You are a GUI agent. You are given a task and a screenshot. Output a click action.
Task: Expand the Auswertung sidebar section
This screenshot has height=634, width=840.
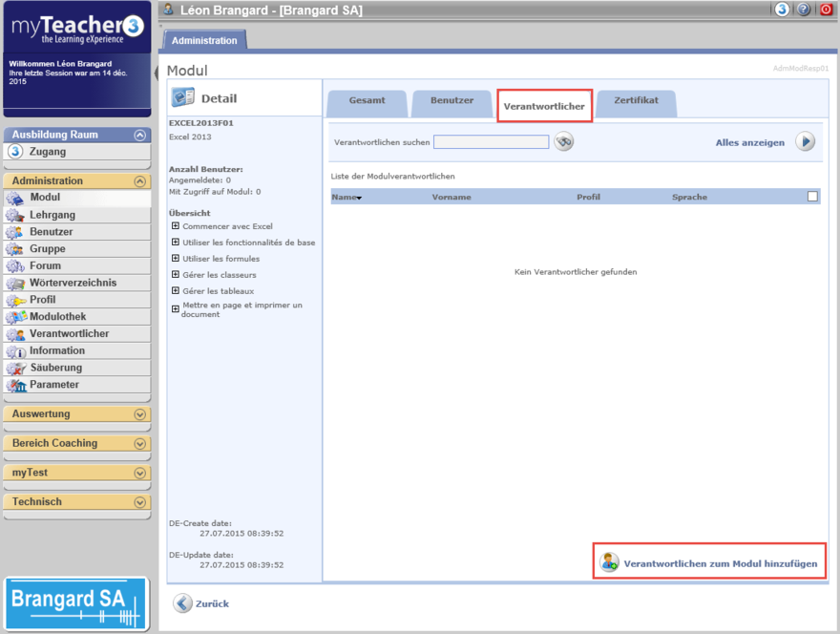click(140, 414)
